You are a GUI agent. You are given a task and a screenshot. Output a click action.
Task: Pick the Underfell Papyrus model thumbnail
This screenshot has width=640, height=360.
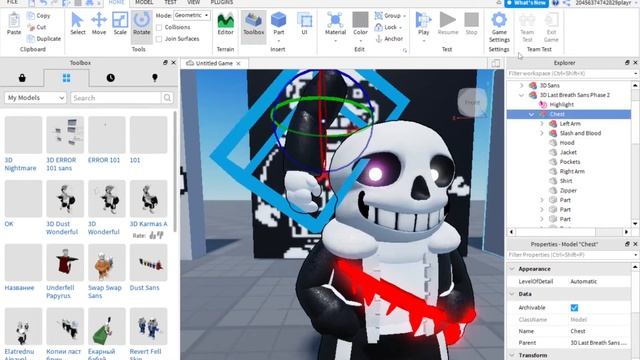pos(65,262)
